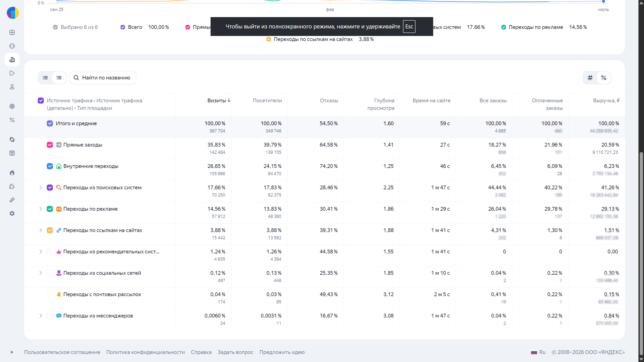The image size is (644, 362).
Task: Expand the Переходы из поисковых систем row
Action: (x=41, y=188)
